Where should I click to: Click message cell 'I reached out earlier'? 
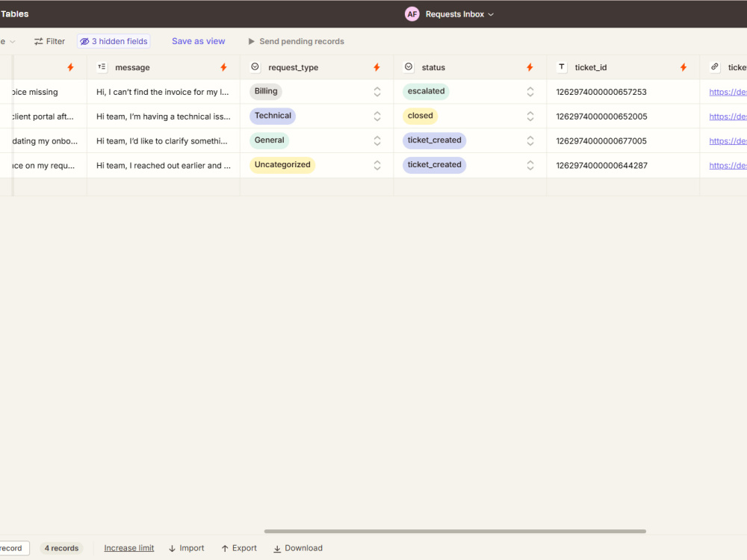tap(164, 165)
